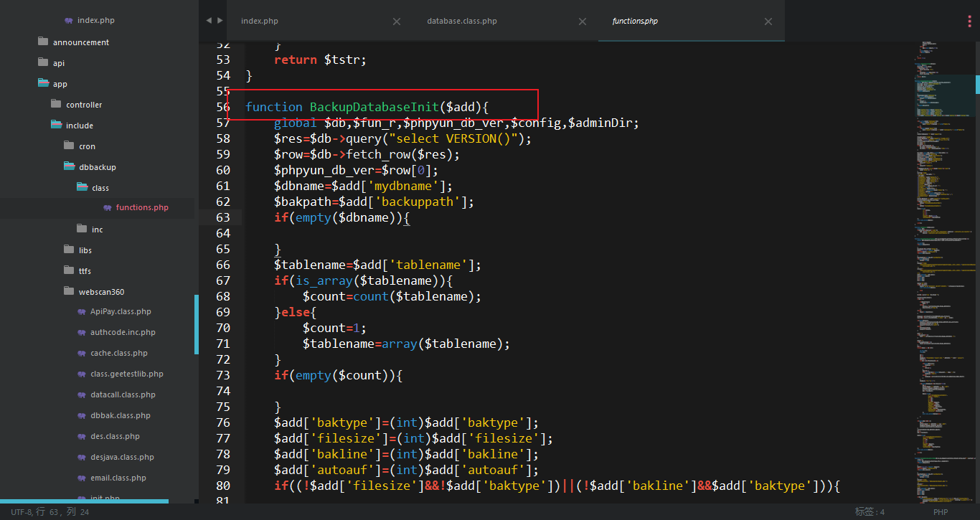
Task: Click the PHP file icon beside ApiPay.class.php
Action: [82, 312]
